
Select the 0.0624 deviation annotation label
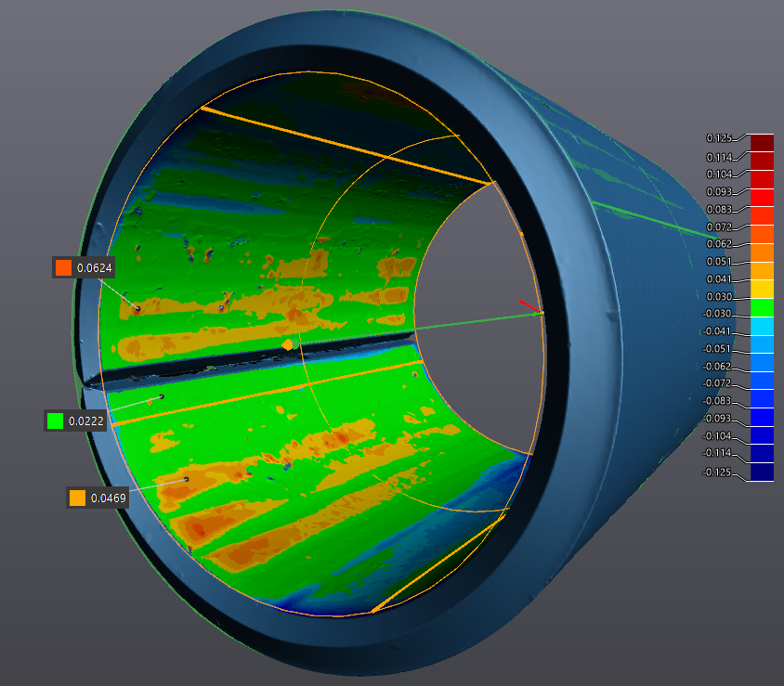pos(84,267)
